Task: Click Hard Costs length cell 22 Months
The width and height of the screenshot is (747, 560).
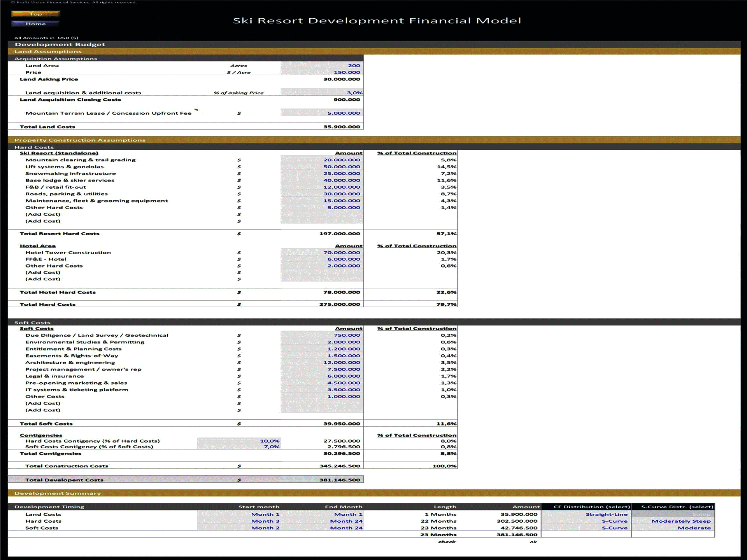Action: (x=438, y=521)
